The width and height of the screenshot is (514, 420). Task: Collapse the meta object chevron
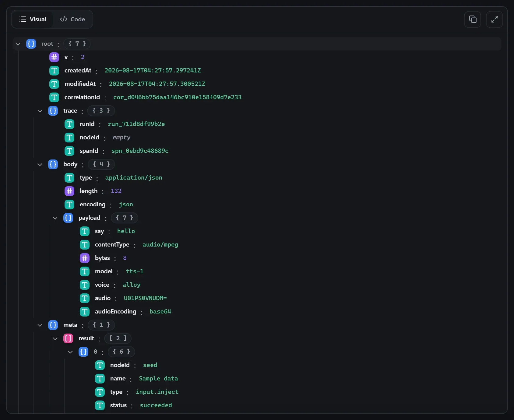40,325
